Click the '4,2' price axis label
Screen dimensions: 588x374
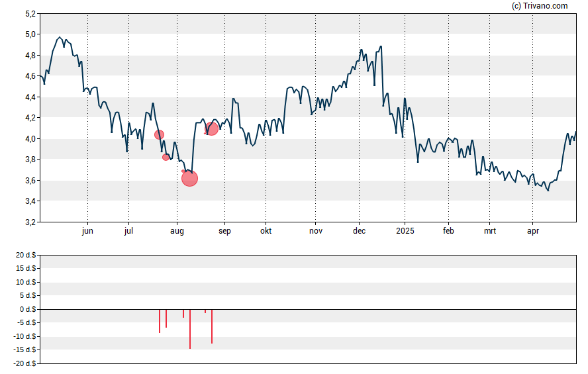coord(30,118)
